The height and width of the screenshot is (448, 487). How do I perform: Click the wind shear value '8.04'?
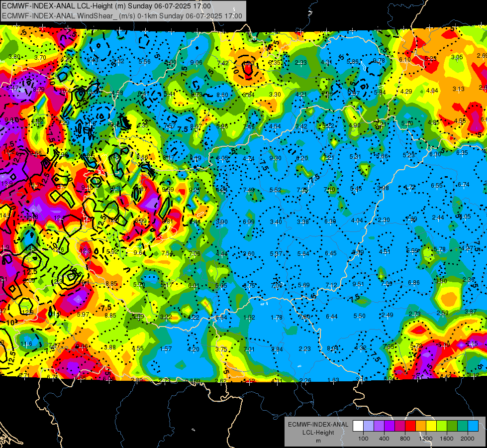[332, 348]
